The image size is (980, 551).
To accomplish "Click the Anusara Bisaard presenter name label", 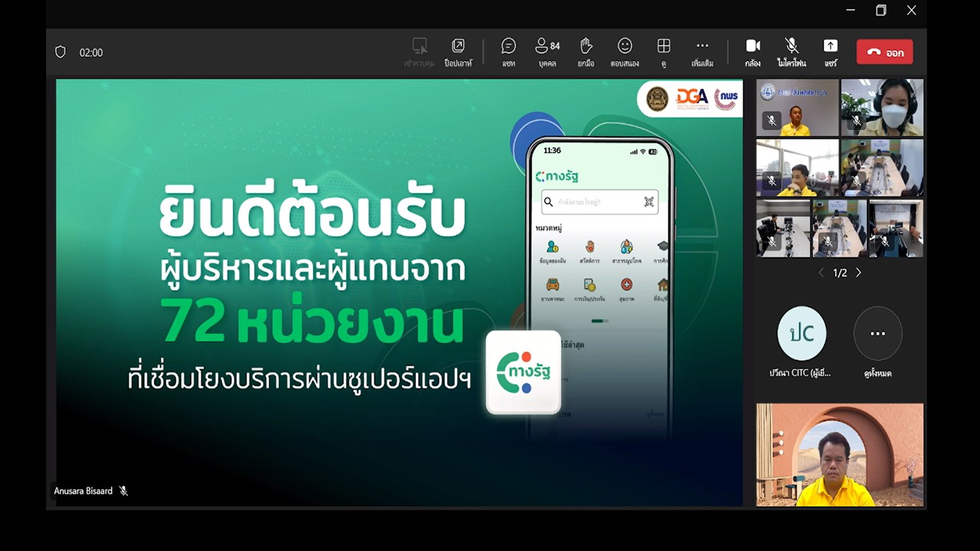I will [x=83, y=491].
